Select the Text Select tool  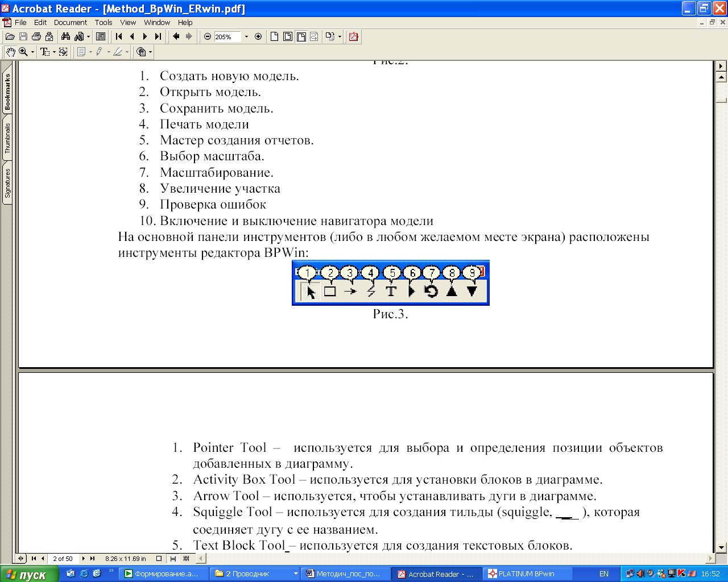click(45, 52)
